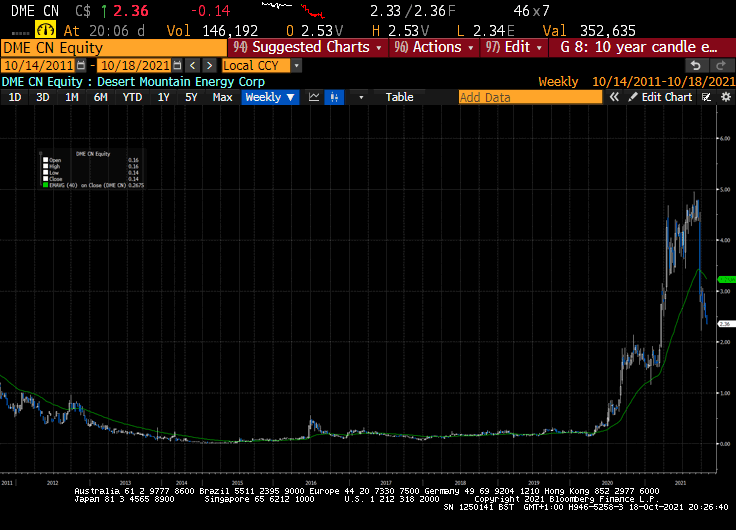Click the white Open series swatch in legend
The height and width of the screenshot is (530, 736).
click(46, 160)
